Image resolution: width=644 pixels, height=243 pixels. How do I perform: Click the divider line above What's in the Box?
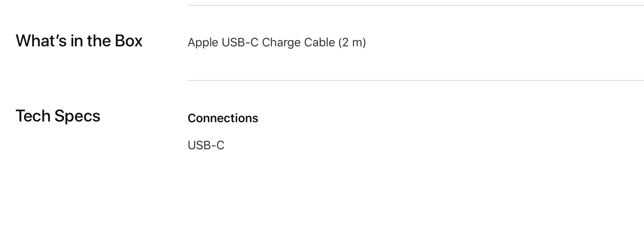[416, 5]
